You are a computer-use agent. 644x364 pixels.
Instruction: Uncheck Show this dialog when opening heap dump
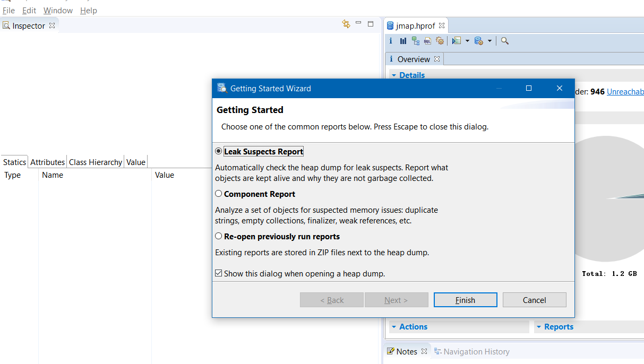[219, 273]
